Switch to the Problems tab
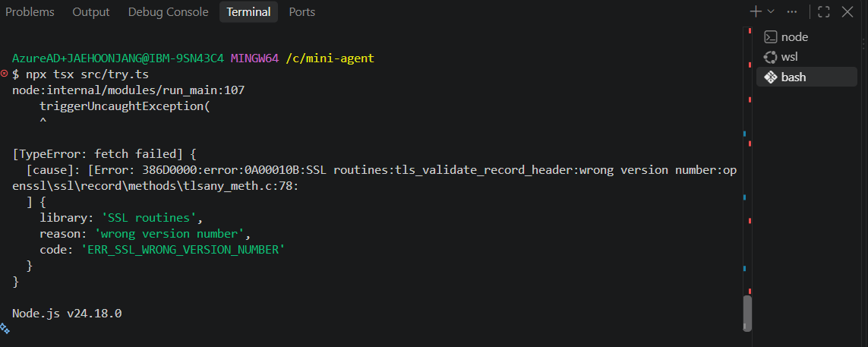The height and width of the screenshot is (347, 868). pyautogui.click(x=30, y=11)
